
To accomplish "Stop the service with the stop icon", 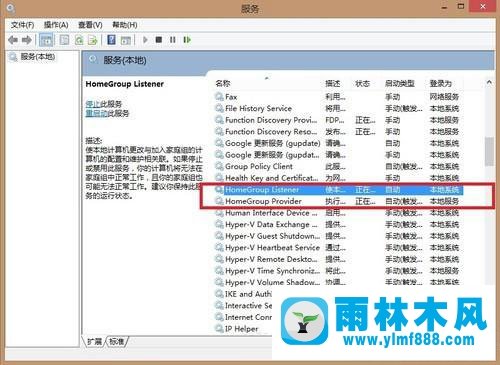I will coord(159,40).
